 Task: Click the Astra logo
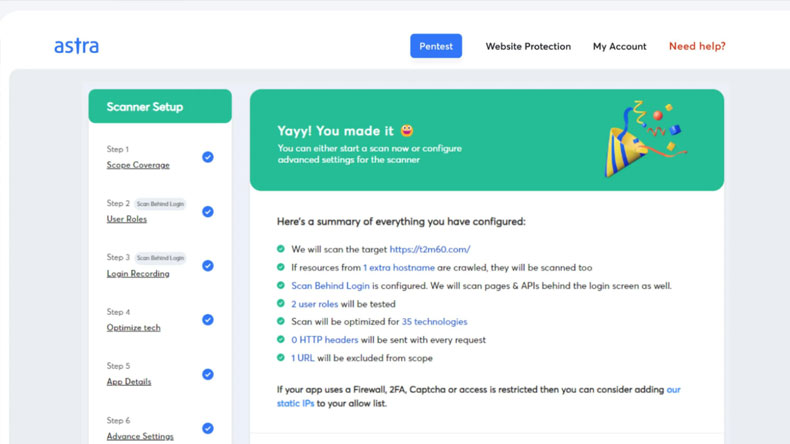(x=76, y=46)
